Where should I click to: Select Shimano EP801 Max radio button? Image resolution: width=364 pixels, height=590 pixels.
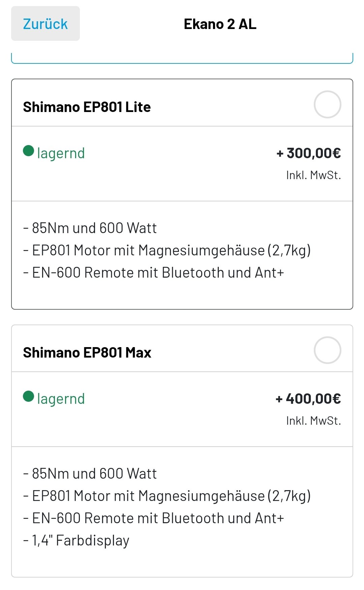[x=327, y=350]
